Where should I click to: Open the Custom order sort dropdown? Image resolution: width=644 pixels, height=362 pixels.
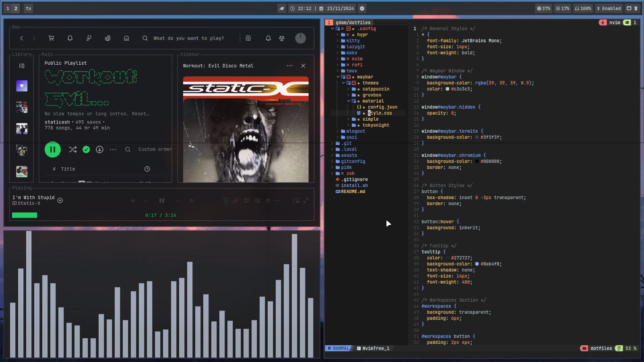(155, 149)
